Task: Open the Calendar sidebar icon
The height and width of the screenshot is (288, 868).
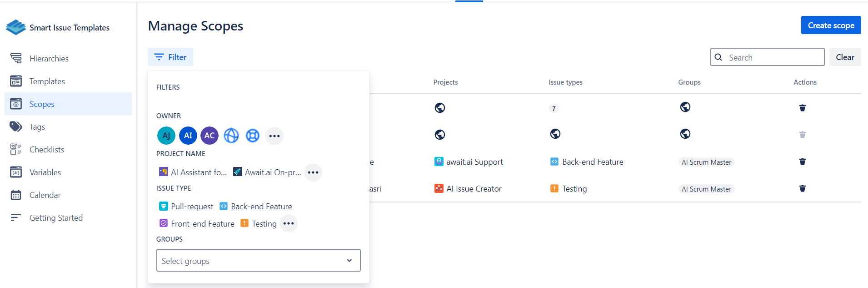Action: (16, 195)
